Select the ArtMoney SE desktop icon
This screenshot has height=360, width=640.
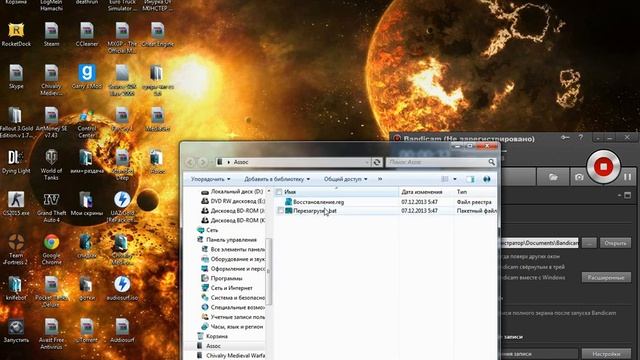[51, 122]
